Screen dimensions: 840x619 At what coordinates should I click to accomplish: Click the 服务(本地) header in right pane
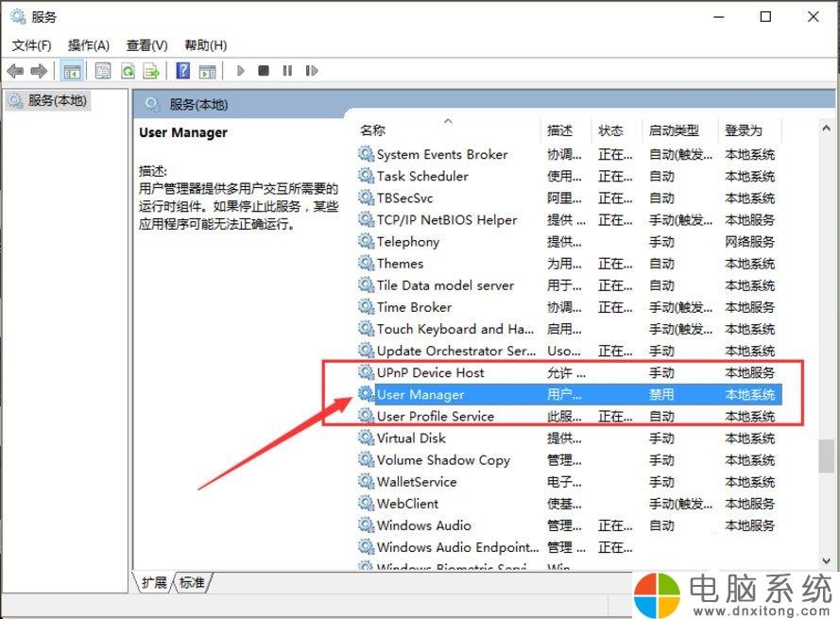coord(198,105)
